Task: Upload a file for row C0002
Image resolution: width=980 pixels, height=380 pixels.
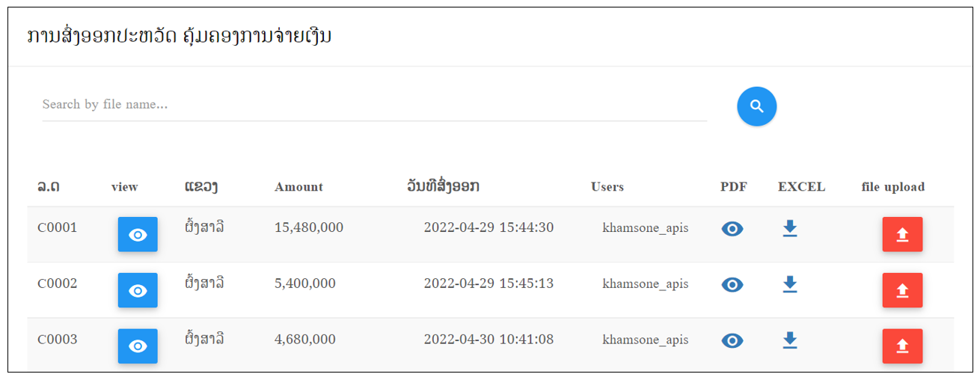Action: tap(902, 290)
